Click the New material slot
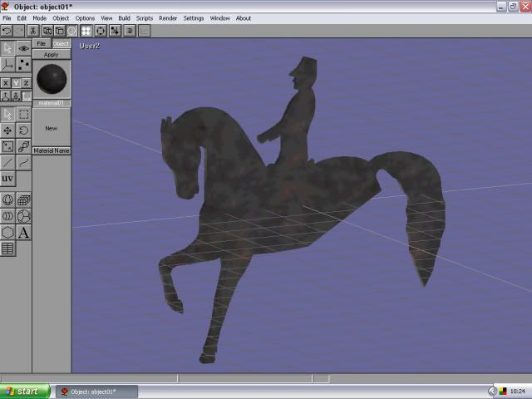 pyautogui.click(x=52, y=128)
